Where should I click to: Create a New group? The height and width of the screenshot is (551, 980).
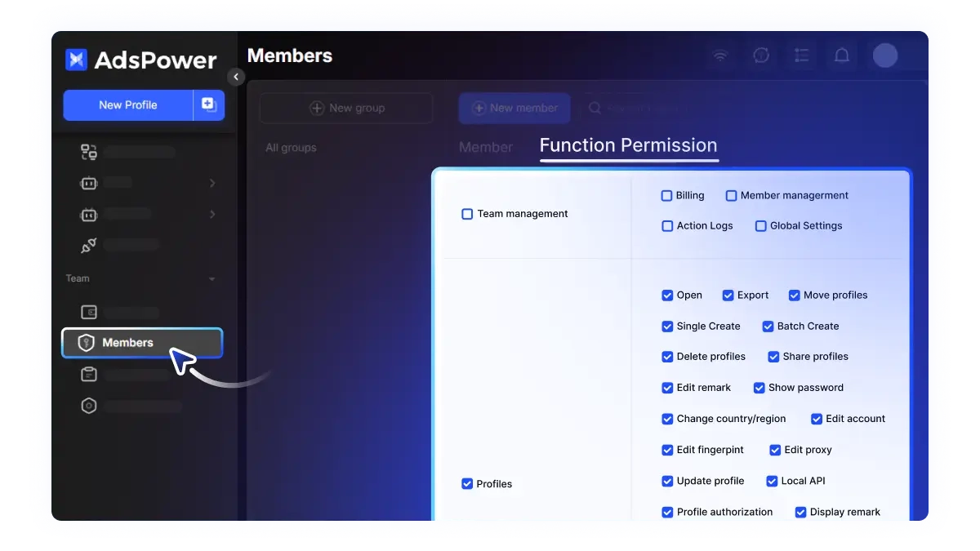point(346,108)
